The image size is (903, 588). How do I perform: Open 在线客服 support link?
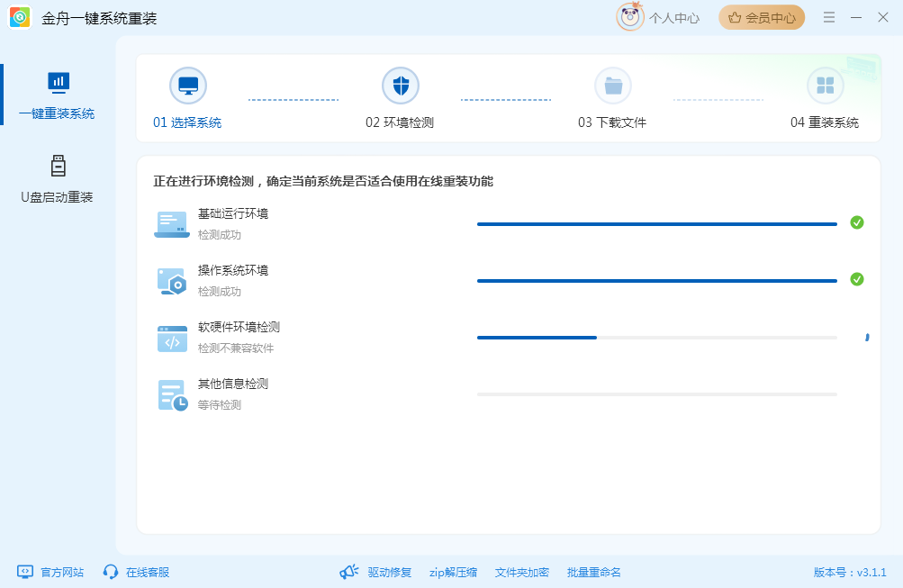(137, 572)
